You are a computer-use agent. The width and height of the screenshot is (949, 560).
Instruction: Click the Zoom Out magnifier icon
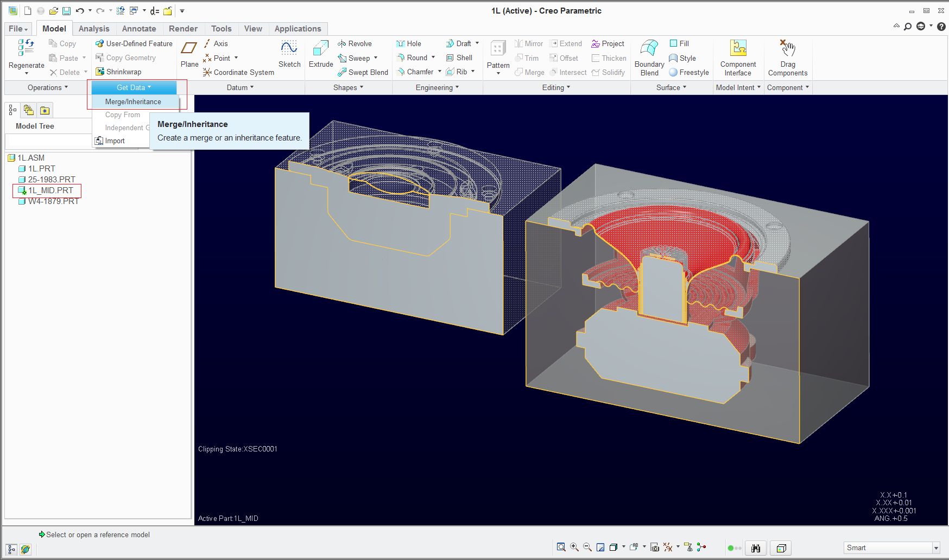click(587, 548)
